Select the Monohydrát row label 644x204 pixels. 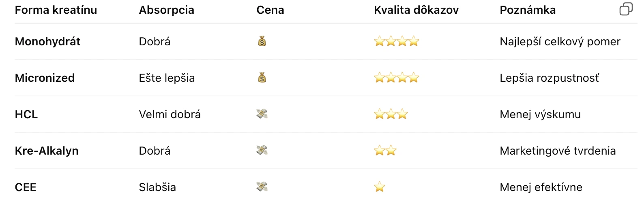click(47, 41)
